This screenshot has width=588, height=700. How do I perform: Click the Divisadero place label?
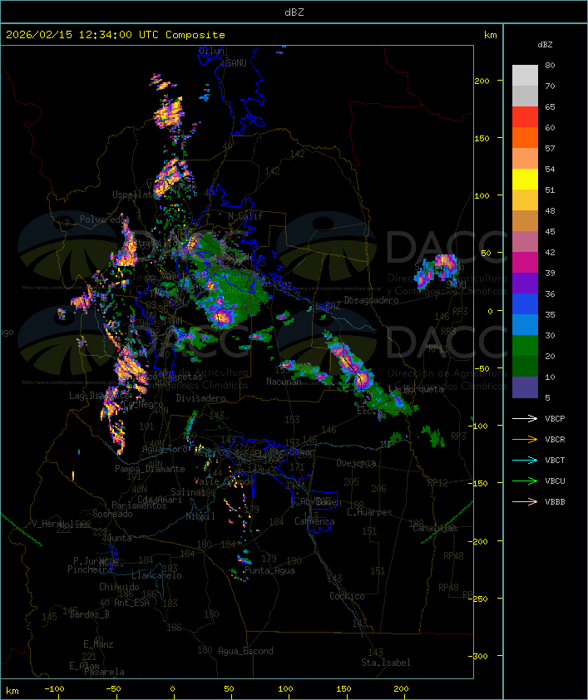pos(200,397)
